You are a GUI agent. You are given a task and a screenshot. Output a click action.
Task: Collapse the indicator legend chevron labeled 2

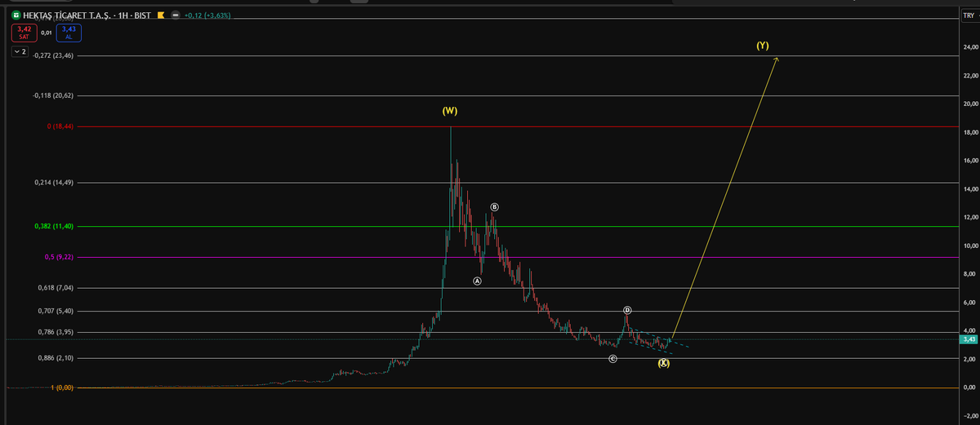(x=20, y=51)
